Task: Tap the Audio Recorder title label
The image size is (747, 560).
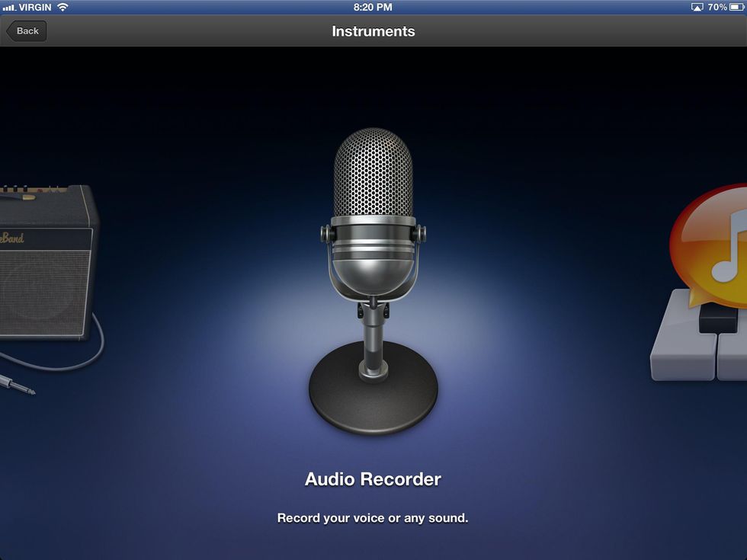Action: (x=373, y=479)
